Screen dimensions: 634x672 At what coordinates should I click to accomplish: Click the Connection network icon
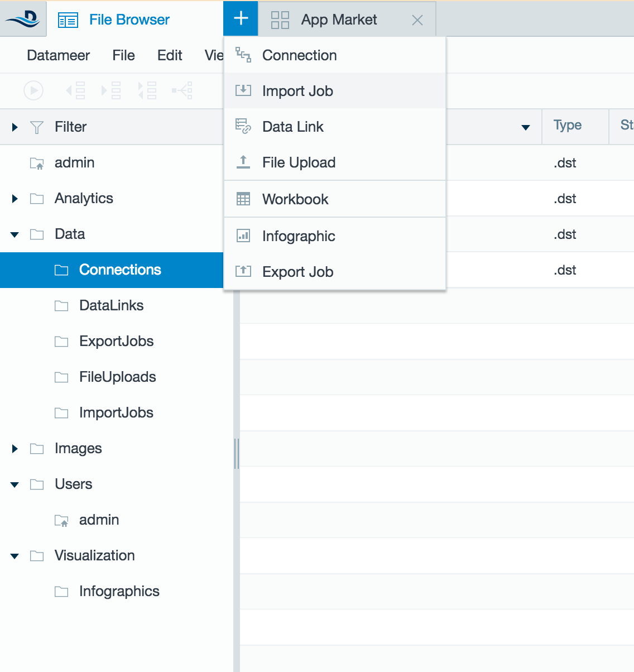click(x=243, y=55)
